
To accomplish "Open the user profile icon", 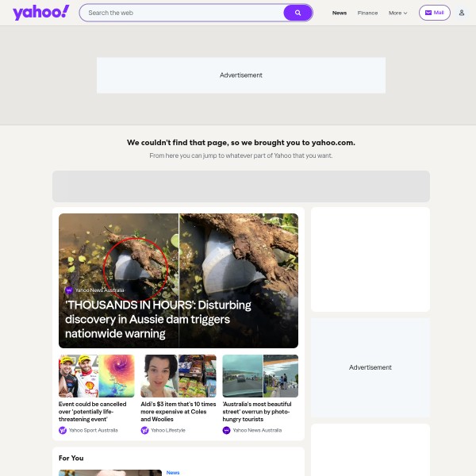I will point(462,13).
